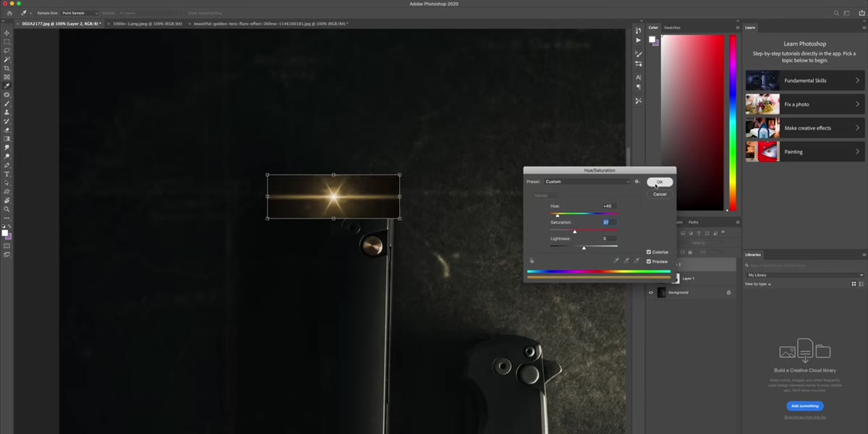This screenshot has width=868, height=434.
Task: Open the Actions panel play icon
Action: [x=638, y=41]
